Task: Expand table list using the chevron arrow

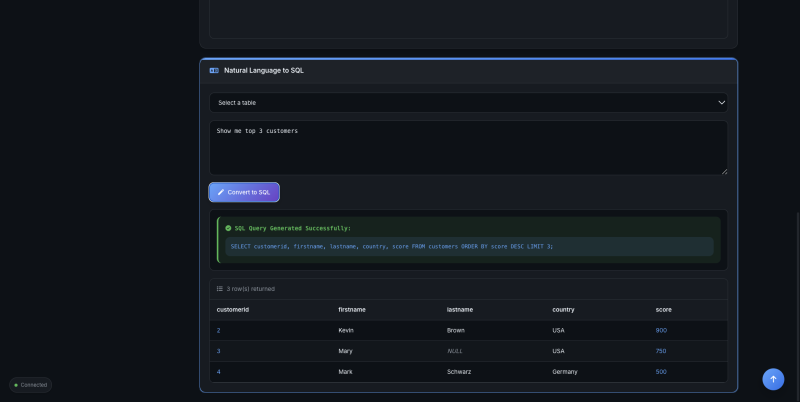Action: [721, 102]
